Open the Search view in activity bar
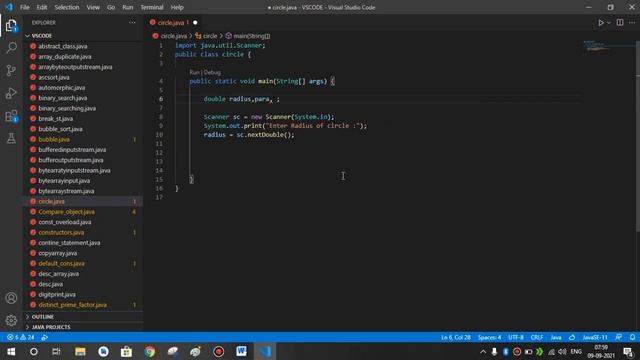The width and height of the screenshot is (640, 360). 11,48
